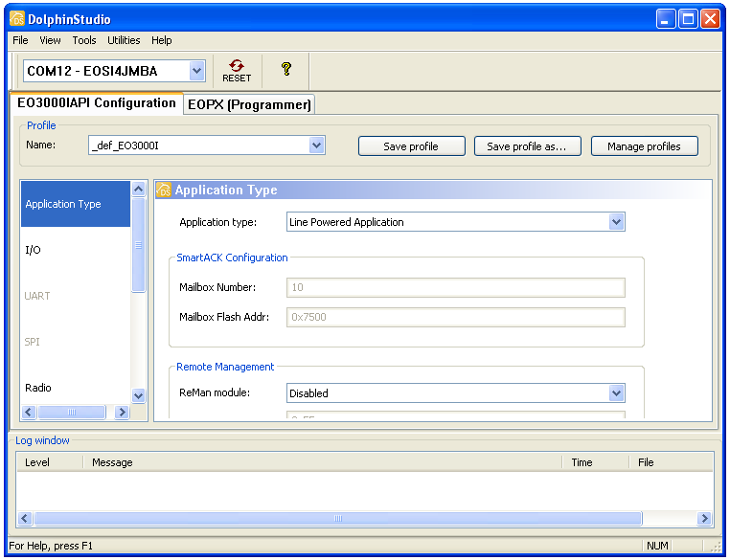Image resolution: width=730 pixels, height=560 pixels.
Task: Click the File column header in log
Action: tap(671, 462)
